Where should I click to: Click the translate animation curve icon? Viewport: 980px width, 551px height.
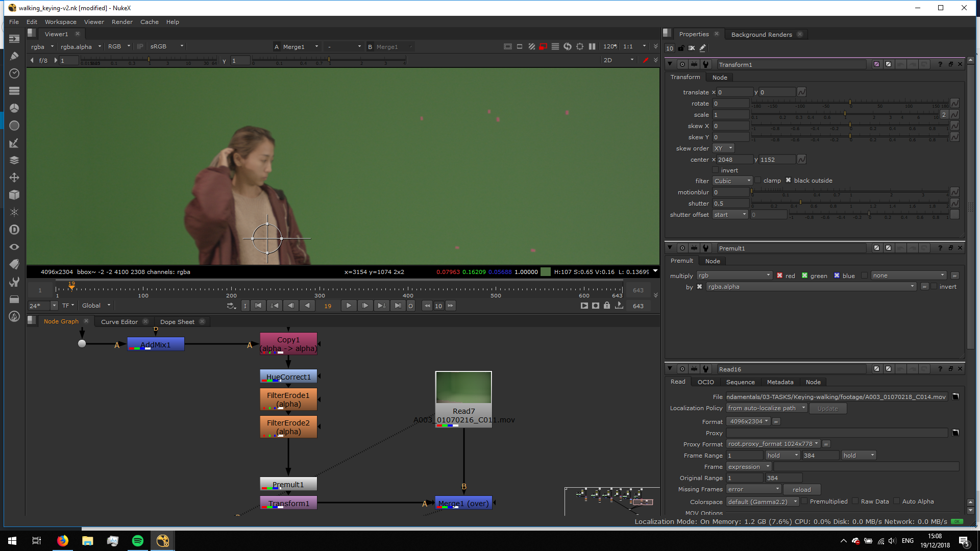point(801,92)
